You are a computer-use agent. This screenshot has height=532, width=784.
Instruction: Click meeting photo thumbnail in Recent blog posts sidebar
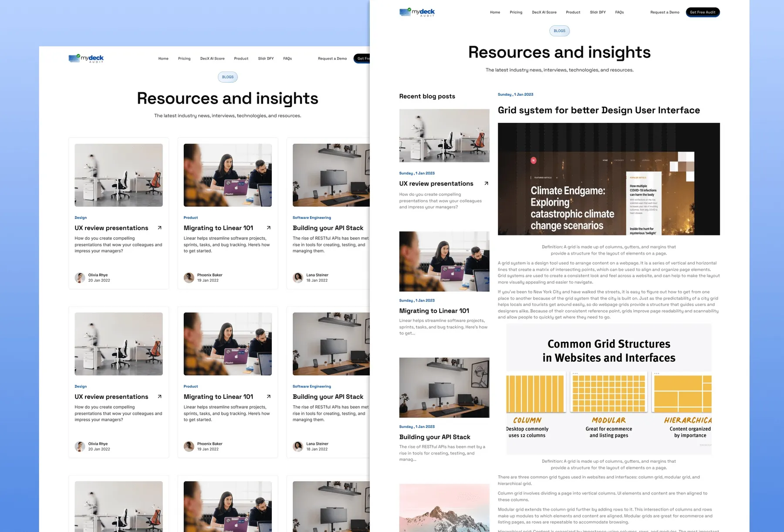click(444, 261)
